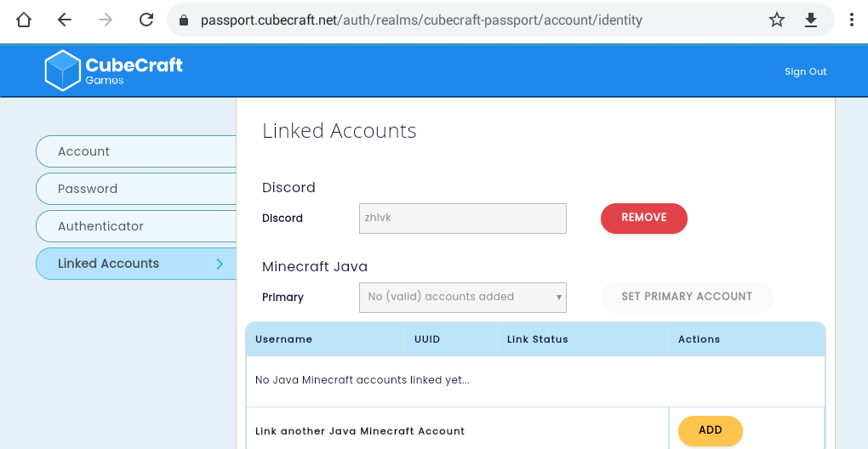
Task: Click the Minecraft Java section heading
Action: [x=314, y=266]
